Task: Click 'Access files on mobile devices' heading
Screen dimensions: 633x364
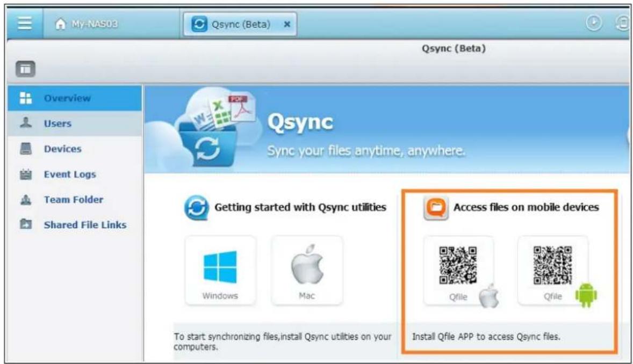Action: [x=526, y=207]
